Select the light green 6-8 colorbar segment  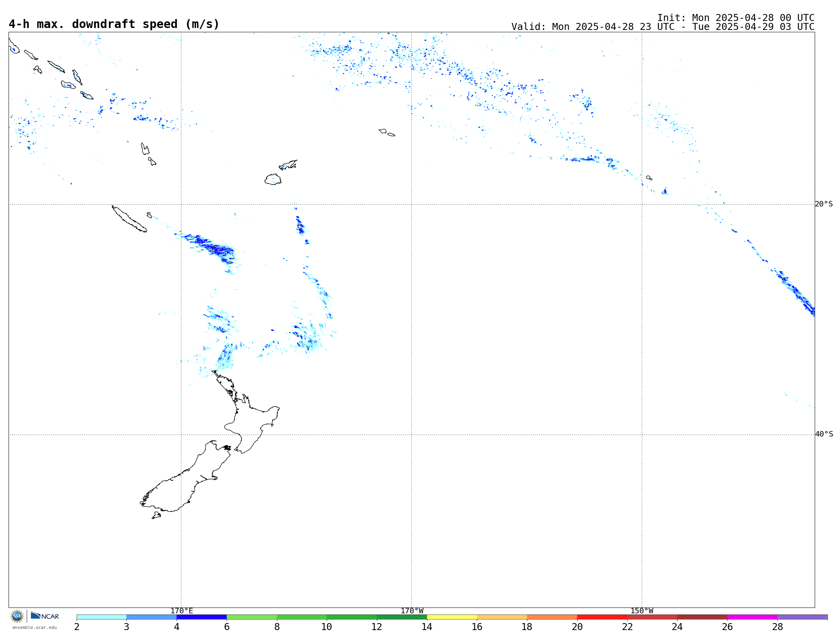tap(252, 617)
